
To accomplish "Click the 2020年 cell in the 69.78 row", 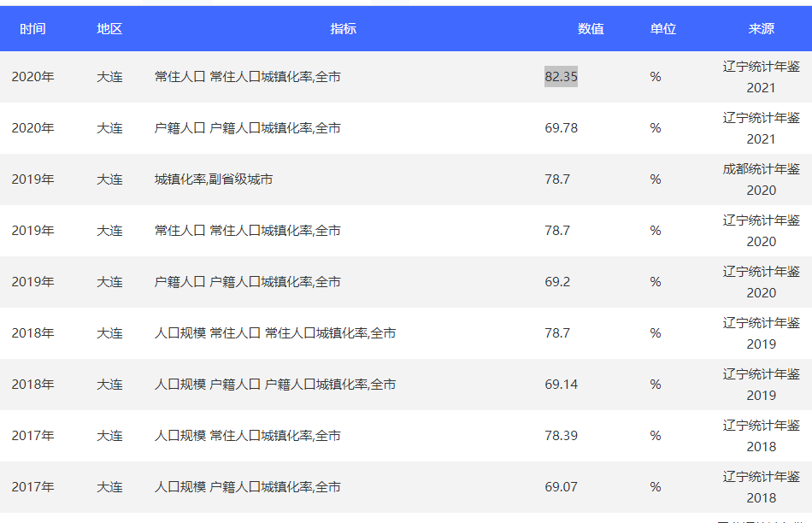I will point(32,128).
